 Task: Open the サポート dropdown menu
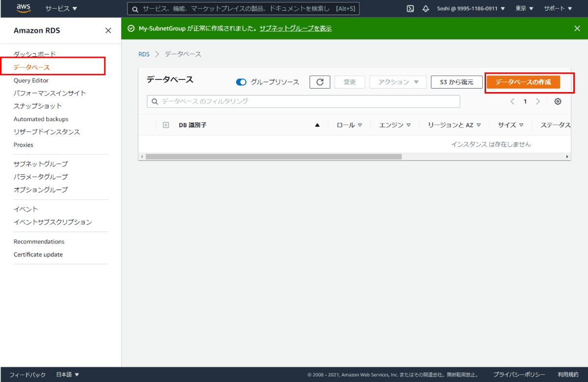click(x=558, y=9)
